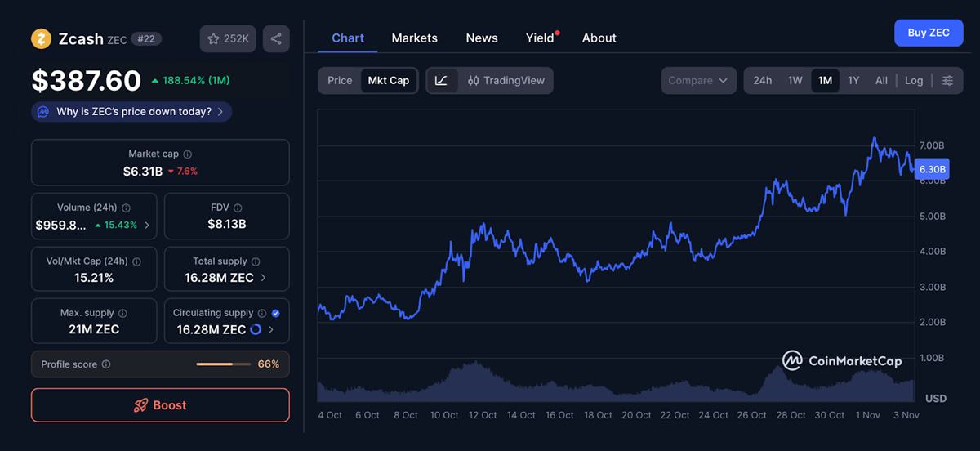Image resolution: width=980 pixels, height=451 pixels.
Task: Click the Profile score info icon
Action: tap(106, 364)
